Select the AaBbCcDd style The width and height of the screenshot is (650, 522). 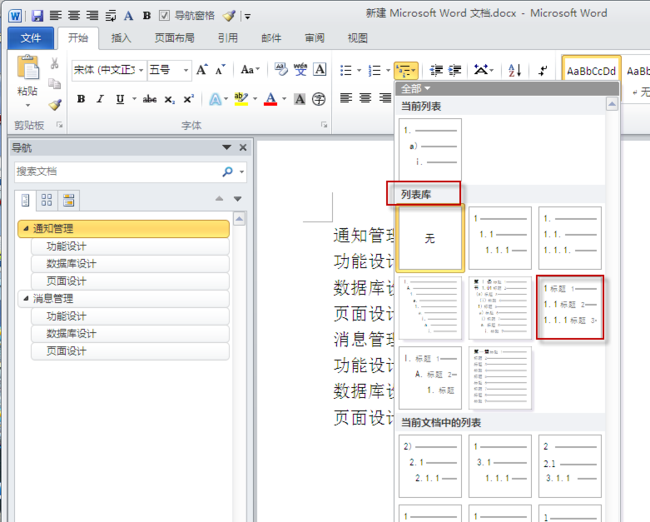591,71
